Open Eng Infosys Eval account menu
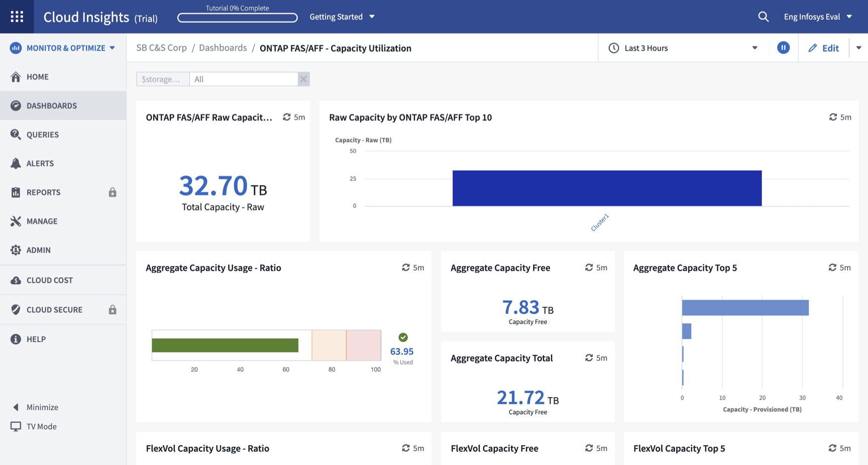This screenshot has height=465, width=868. click(818, 17)
